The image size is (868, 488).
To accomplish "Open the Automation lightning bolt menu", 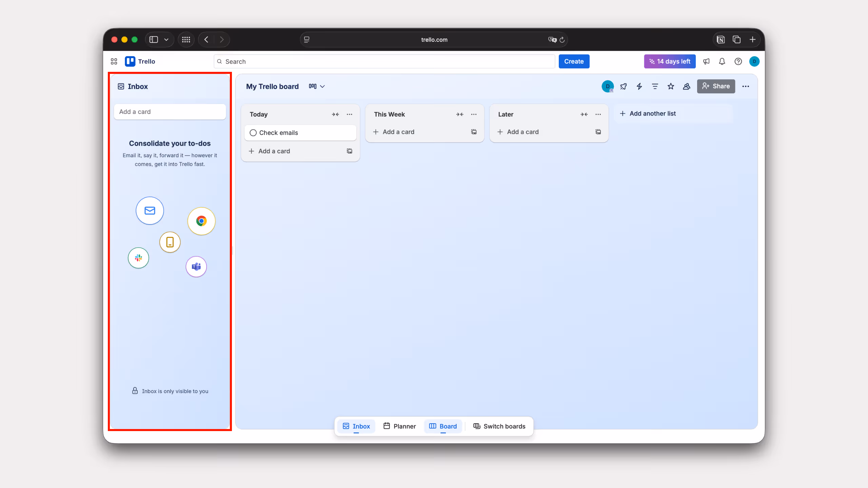I will (x=639, y=86).
